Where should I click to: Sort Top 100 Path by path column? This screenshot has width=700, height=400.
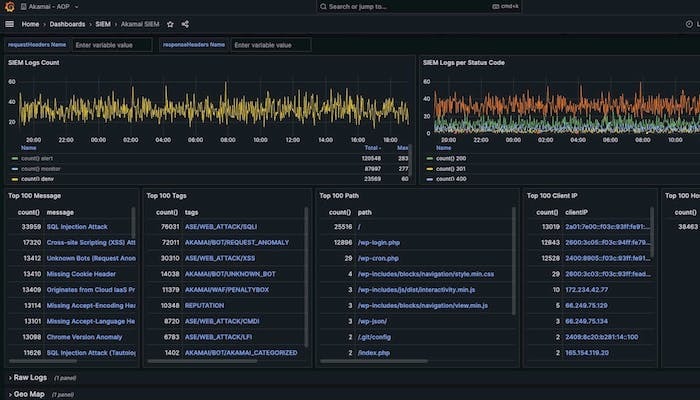click(x=365, y=212)
